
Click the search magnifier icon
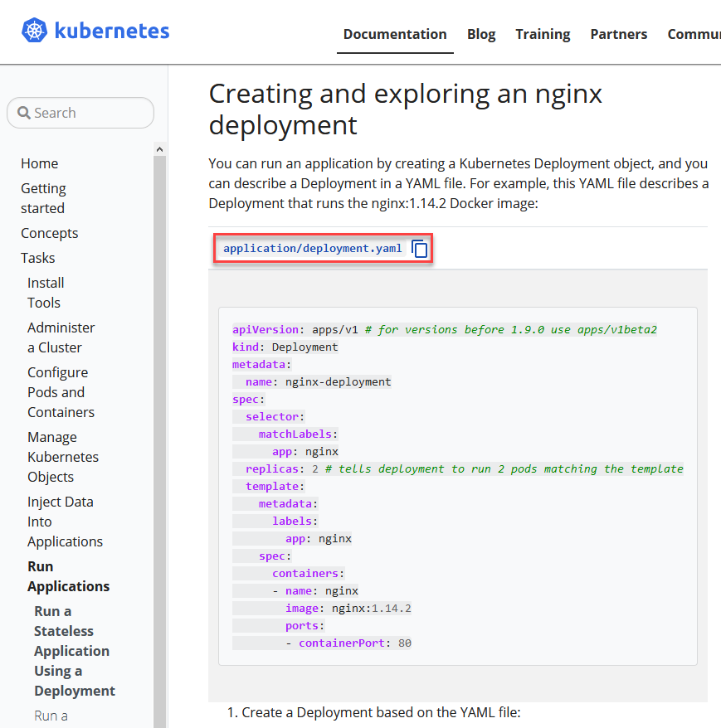(x=24, y=113)
